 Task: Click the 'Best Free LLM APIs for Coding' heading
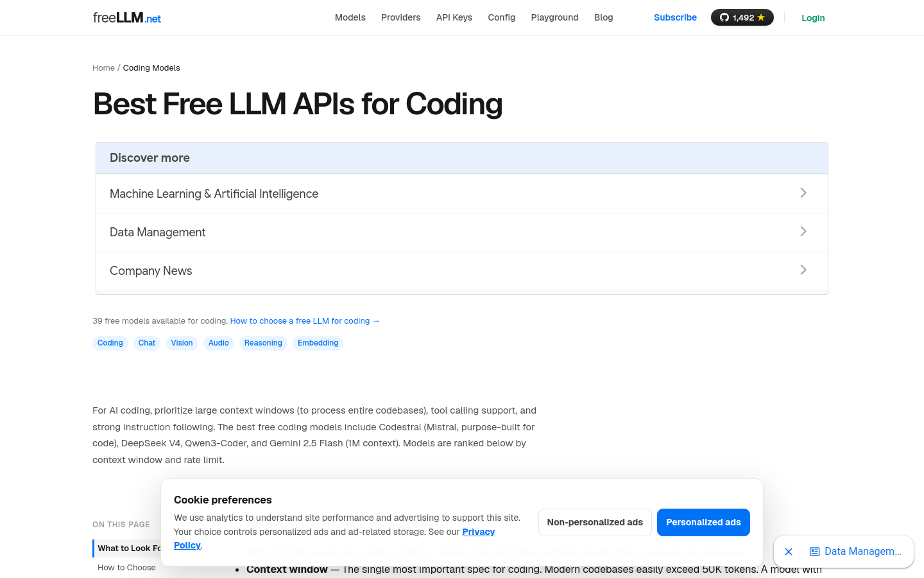coord(298,104)
